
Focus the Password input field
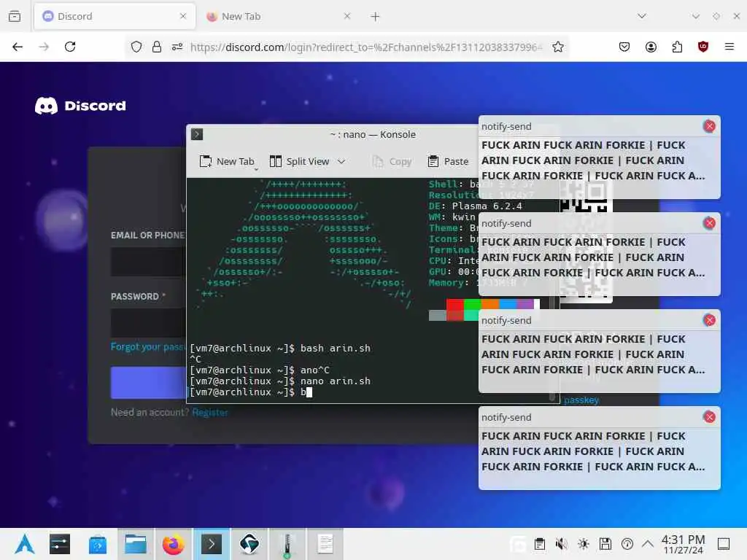click(148, 322)
